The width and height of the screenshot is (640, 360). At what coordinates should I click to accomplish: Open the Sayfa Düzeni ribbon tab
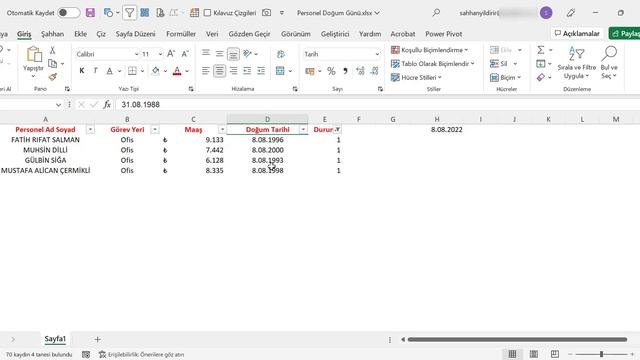[135, 34]
